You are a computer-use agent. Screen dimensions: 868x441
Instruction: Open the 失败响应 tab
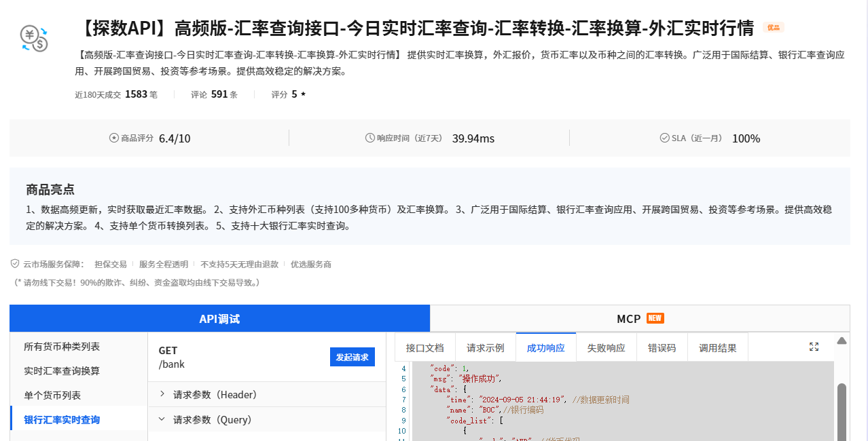pyautogui.click(x=607, y=347)
